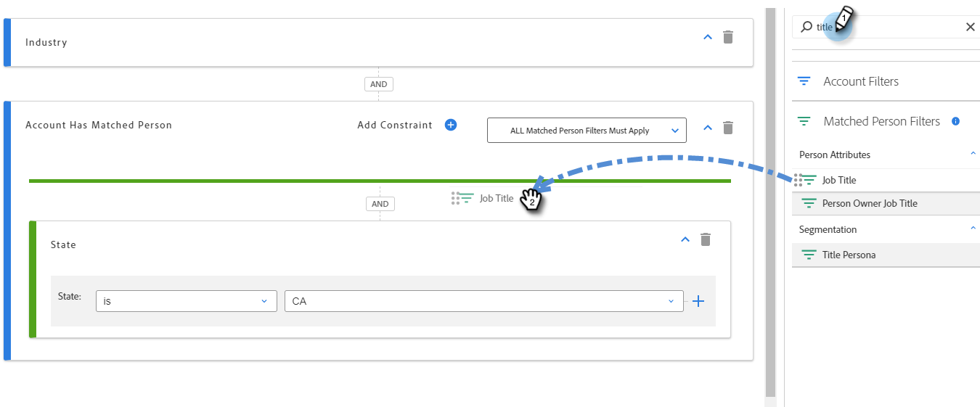Collapse the Segmentation section
This screenshot has height=407, width=980.
(973, 229)
